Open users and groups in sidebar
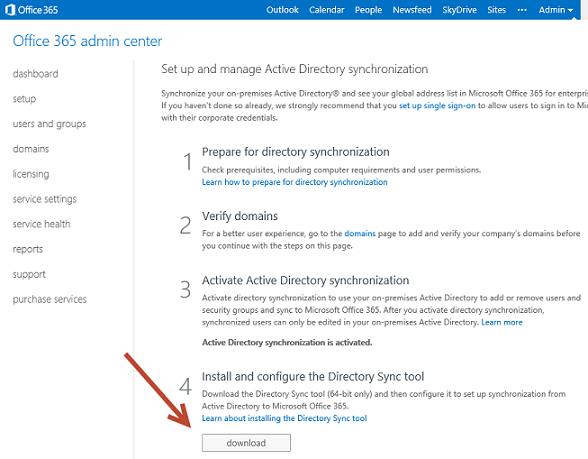 point(50,124)
